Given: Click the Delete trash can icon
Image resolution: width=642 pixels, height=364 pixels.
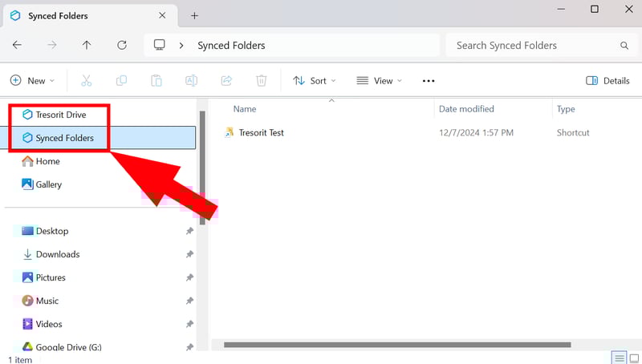Looking at the screenshot, I should click(262, 80).
